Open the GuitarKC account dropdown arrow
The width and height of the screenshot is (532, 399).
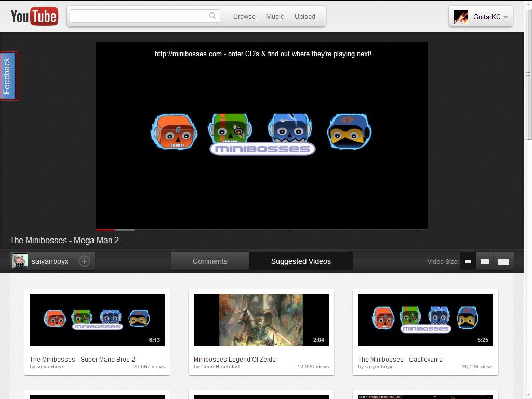click(506, 17)
